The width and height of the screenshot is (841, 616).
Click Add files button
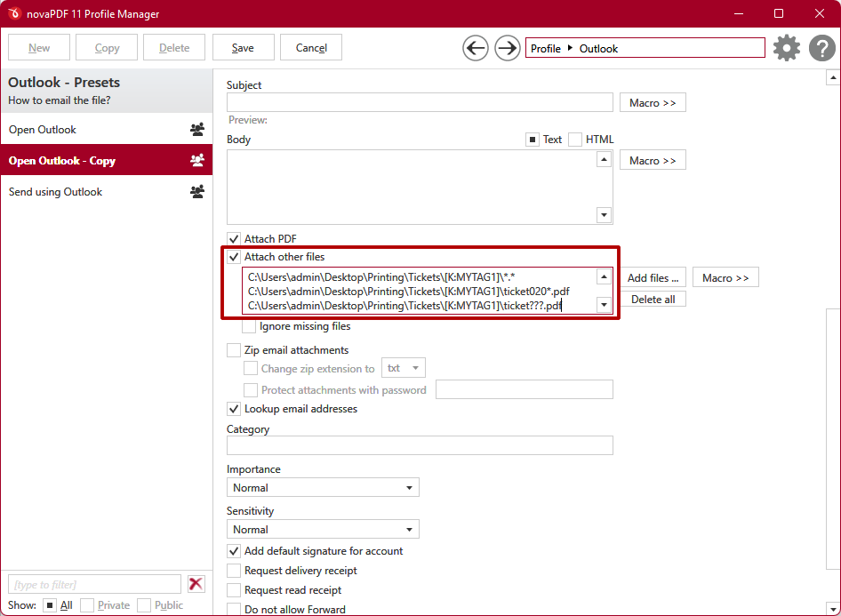(x=653, y=277)
